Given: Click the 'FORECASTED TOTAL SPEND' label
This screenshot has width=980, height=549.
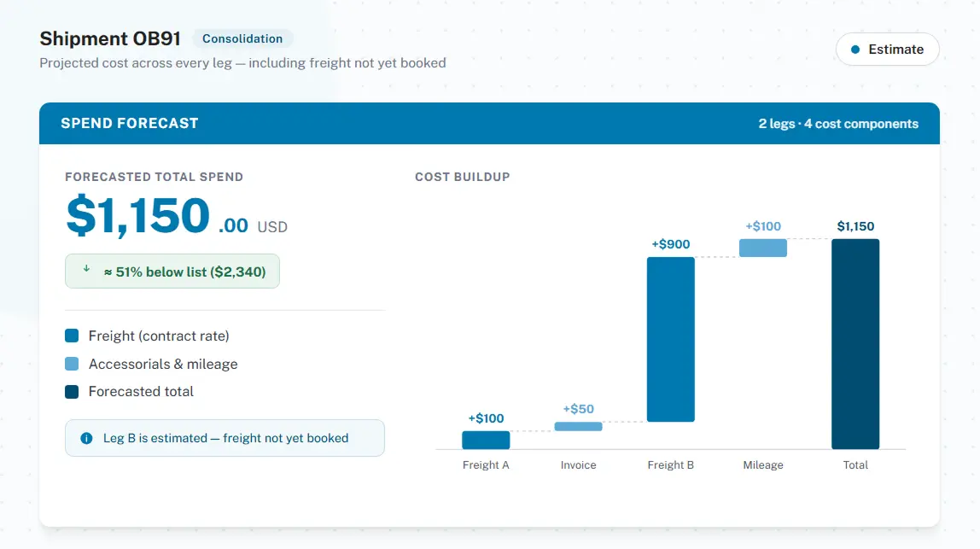Looking at the screenshot, I should 155,177.
